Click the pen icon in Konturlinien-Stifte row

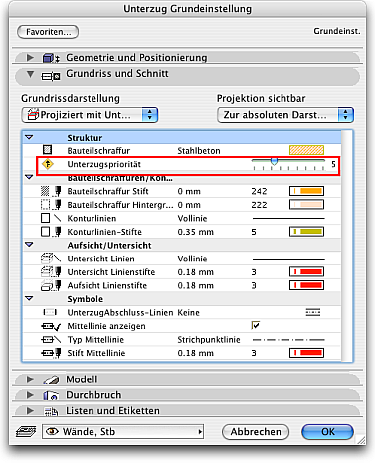click(58, 232)
